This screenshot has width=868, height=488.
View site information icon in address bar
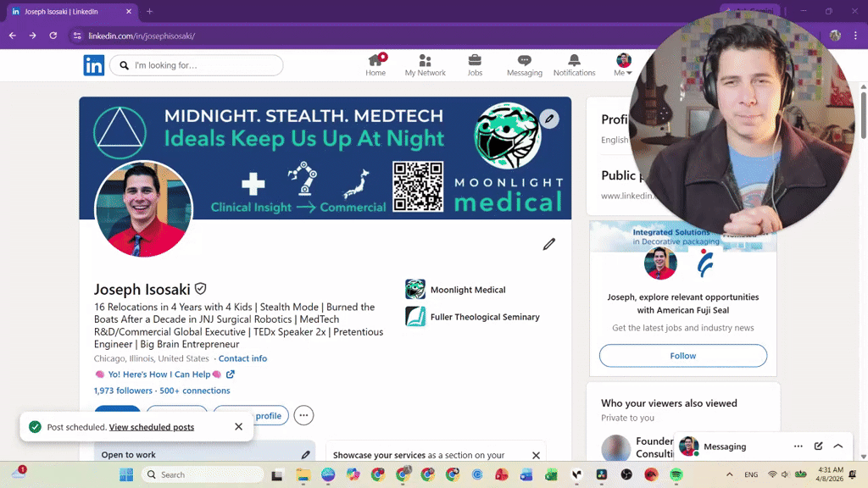77,36
